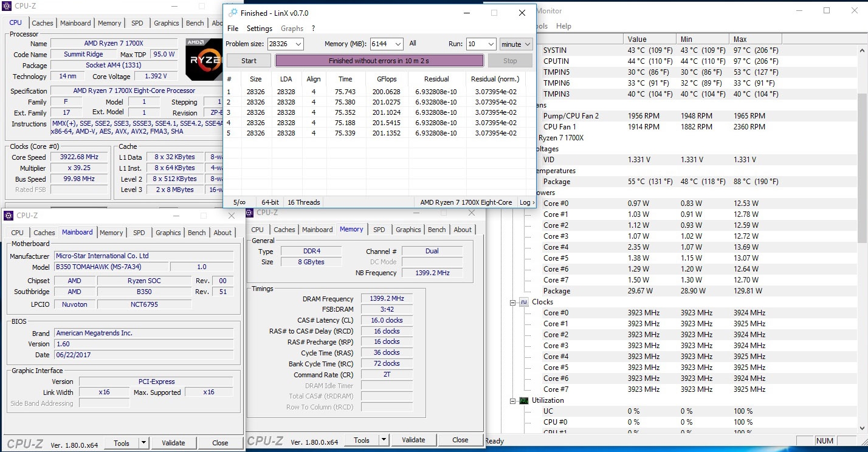
Task: Click the Stop button in LinX
Action: click(510, 61)
